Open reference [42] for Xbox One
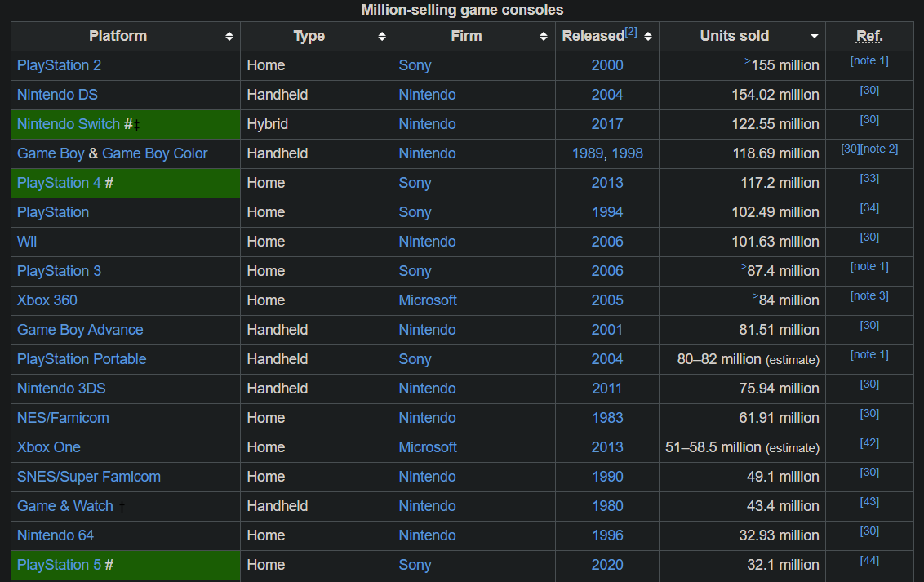 click(x=869, y=443)
